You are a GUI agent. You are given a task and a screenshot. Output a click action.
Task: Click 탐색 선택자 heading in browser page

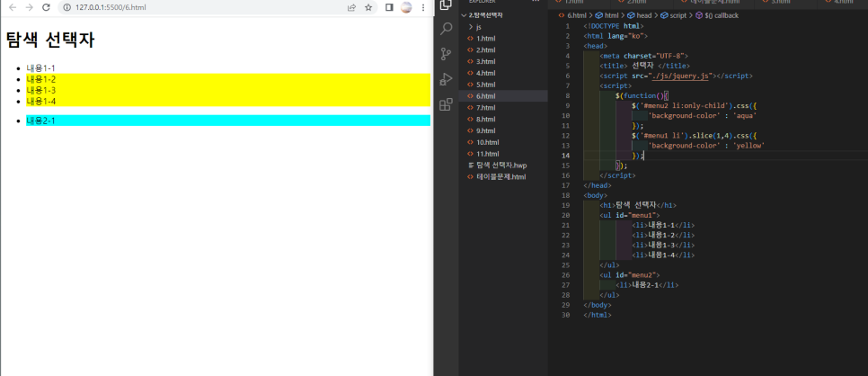click(x=50, y=40)
